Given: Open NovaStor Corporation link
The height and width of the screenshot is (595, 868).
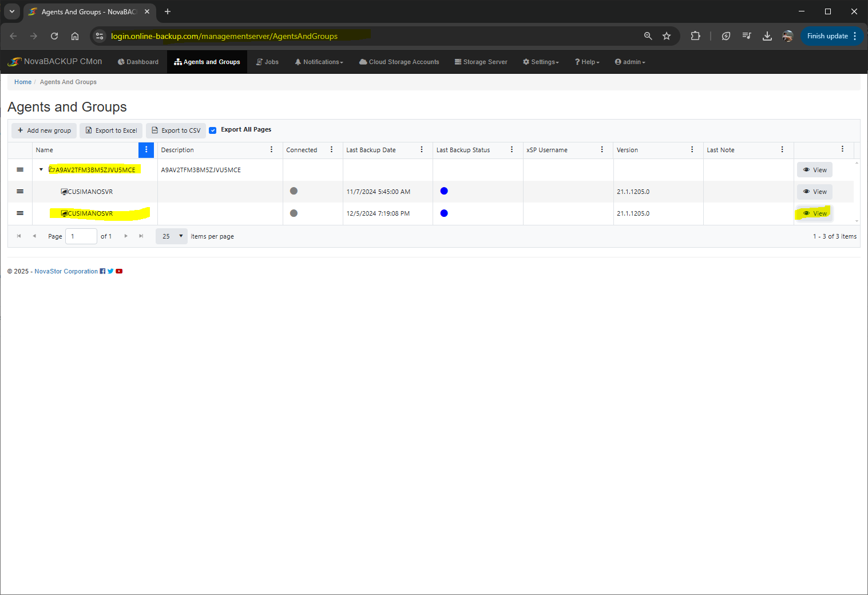Looking at the screenshot, I should tap(66, 271).
